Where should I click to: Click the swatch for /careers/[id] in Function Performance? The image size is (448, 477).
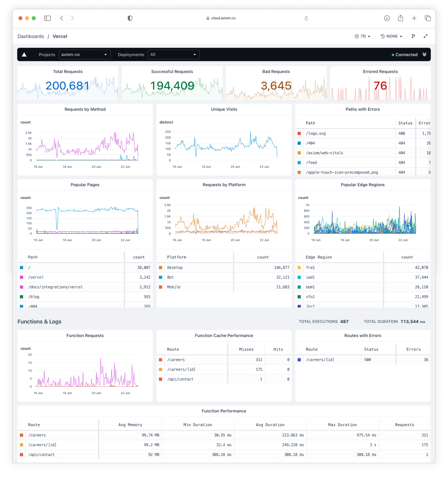(21, 445)
